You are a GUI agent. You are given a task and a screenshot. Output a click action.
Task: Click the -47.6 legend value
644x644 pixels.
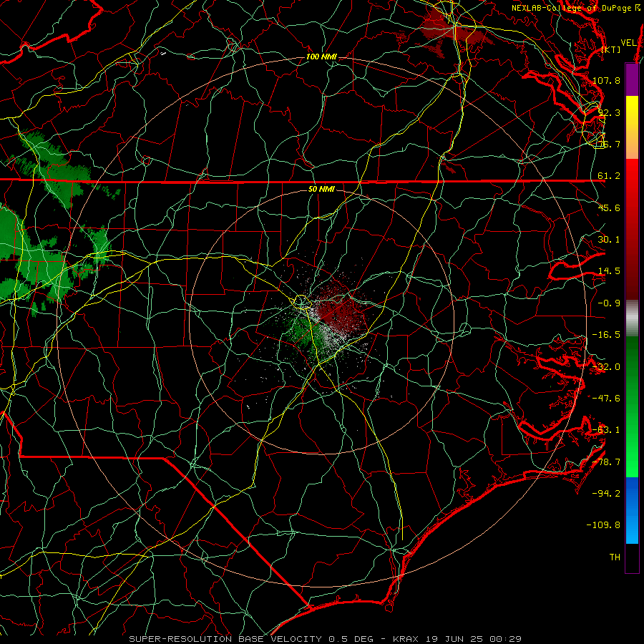point(606,399)
